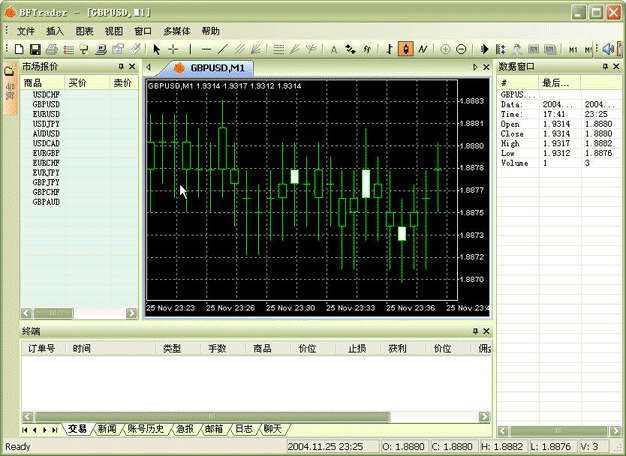This screenshot has height=456, width=626.
Task: Open the 视图 menu
Action: pos(113,31)
